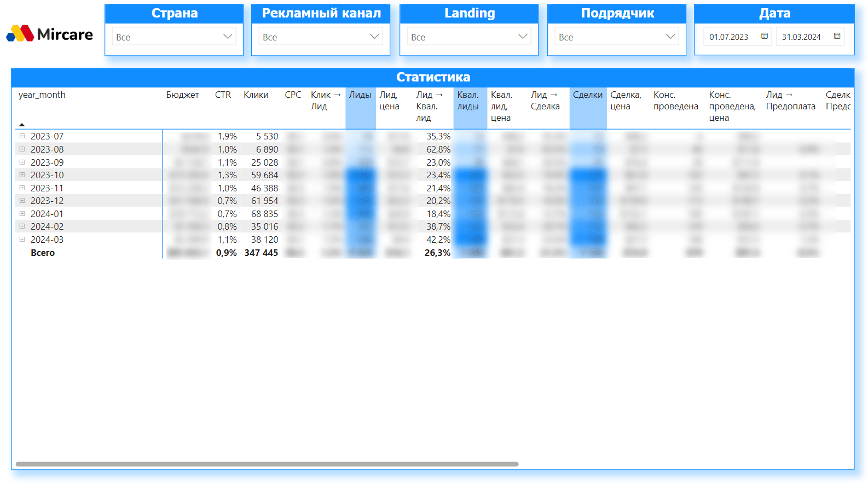Image resolution: width=868 pixels, height=485 pixels.
Task: Click CTR value 1,3%
Action: click(x=227, y=175)
